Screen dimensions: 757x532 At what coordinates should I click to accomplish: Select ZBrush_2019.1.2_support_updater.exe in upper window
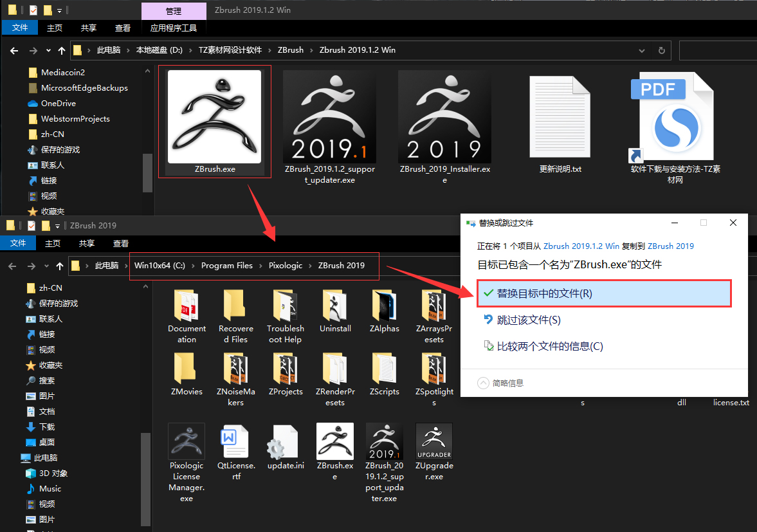point(330,127)
